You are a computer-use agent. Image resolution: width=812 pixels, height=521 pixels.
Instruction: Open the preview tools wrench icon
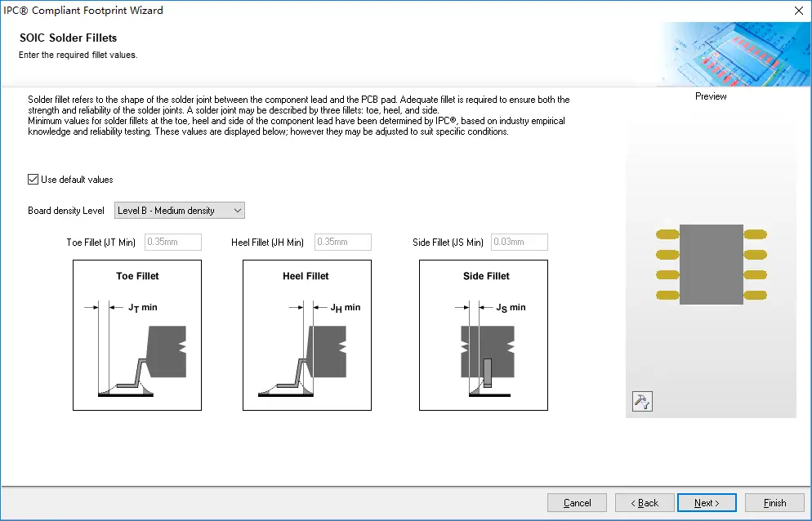[x=642, y=401]
